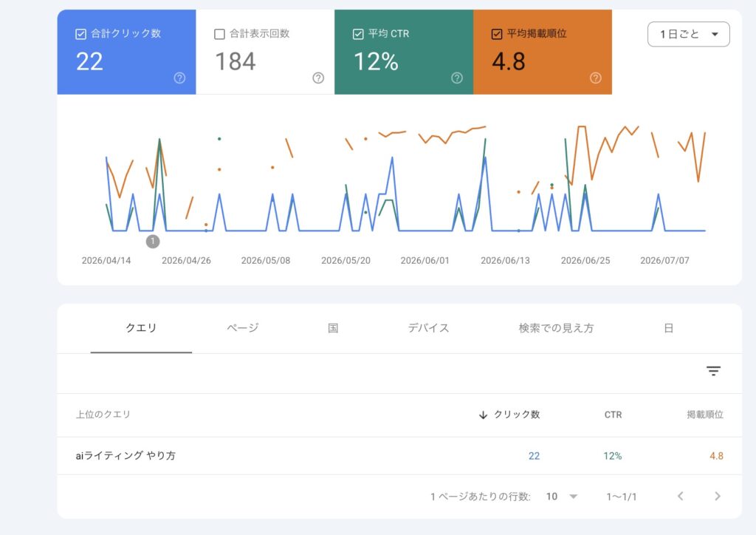This screenshot has height=535, width=756.
Task: Click chart annotation marker labeled 1
Action: pos(153,241)
